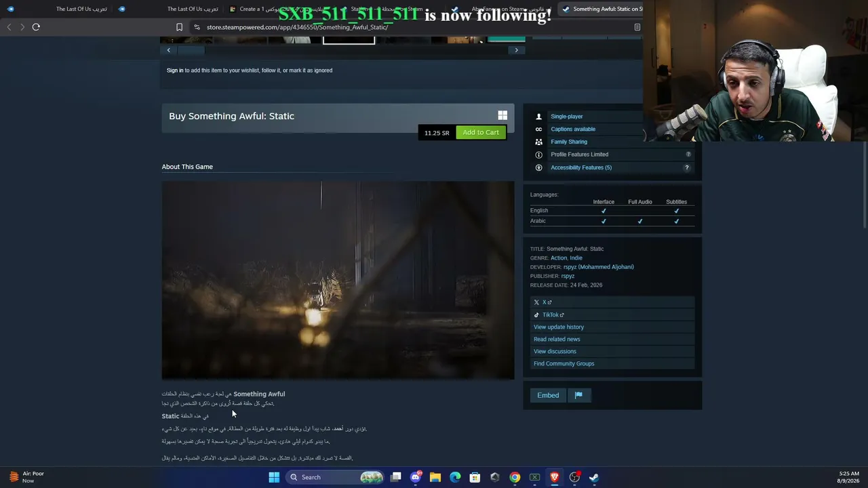Add Something Awful: Static to cart

[481, 132]
